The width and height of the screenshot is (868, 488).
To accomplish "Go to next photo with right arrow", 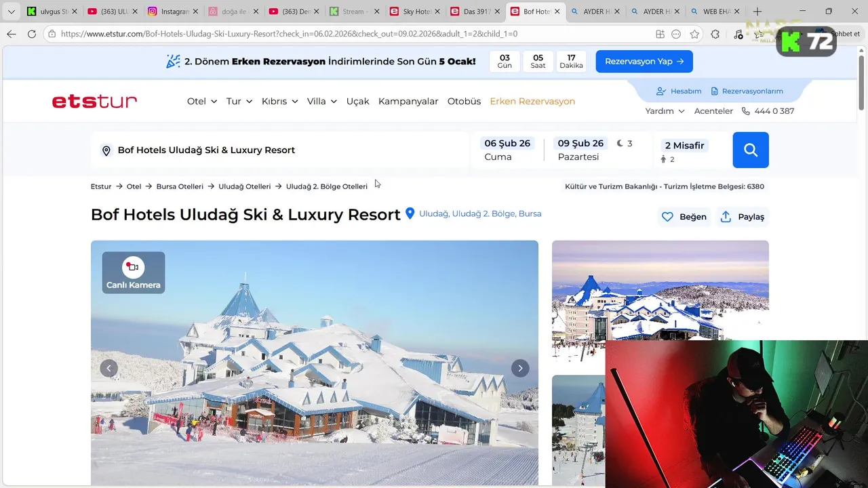I will pyautogui.click(x=520, y=368).
